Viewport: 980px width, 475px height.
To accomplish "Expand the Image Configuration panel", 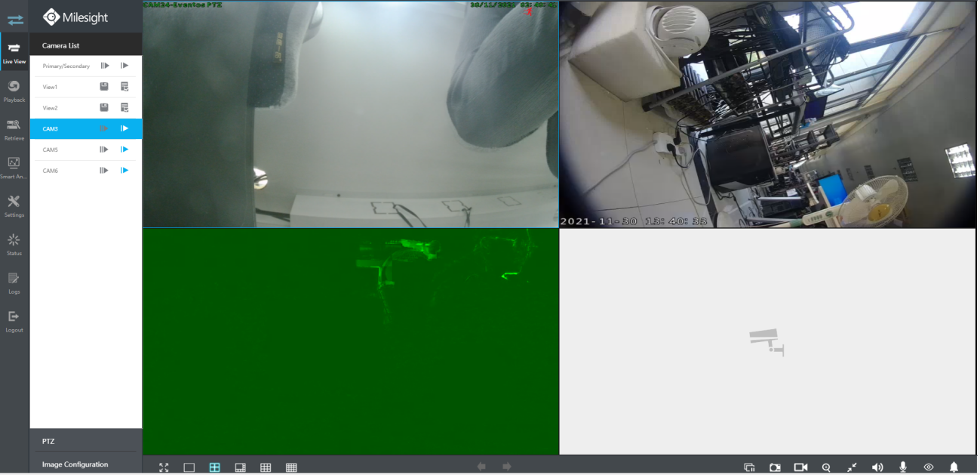I will pyautogui.click(x=86, y=464).
